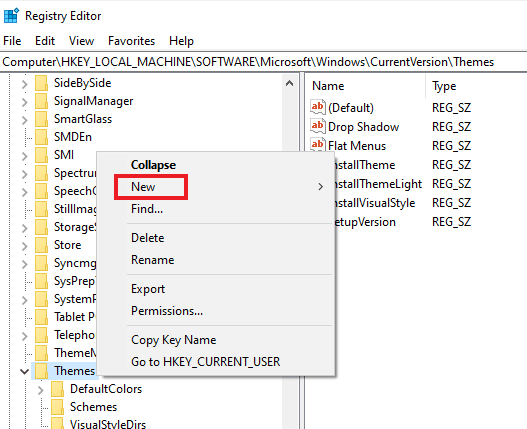Click the Registry Editor app icon in title bar
This screenshot has width=527, height=429.
point(11,15)
